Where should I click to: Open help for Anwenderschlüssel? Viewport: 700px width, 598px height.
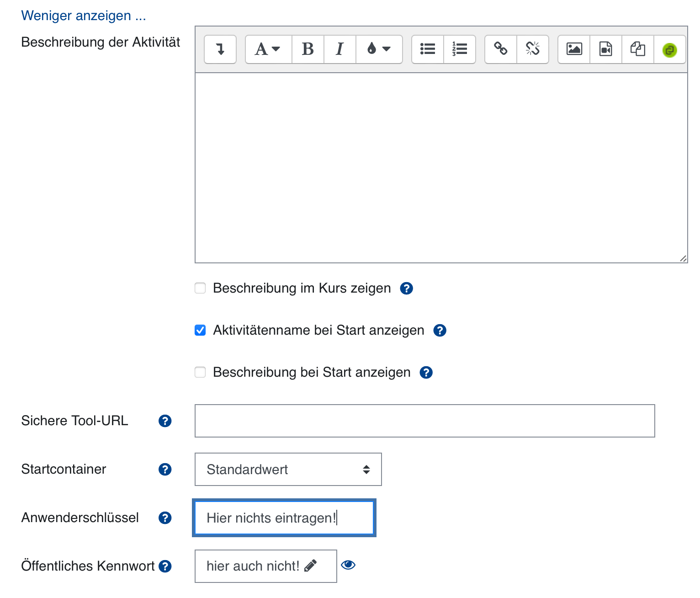click(x=165, y=518)
